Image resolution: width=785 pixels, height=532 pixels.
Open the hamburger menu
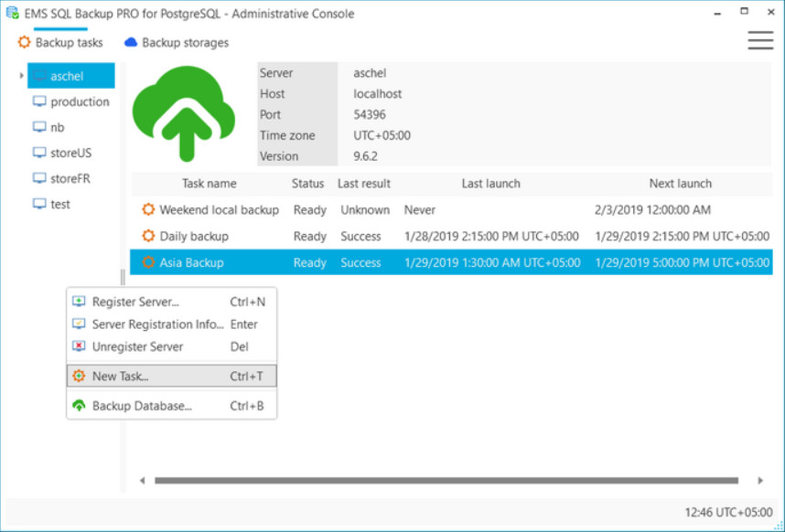(760, 41)
